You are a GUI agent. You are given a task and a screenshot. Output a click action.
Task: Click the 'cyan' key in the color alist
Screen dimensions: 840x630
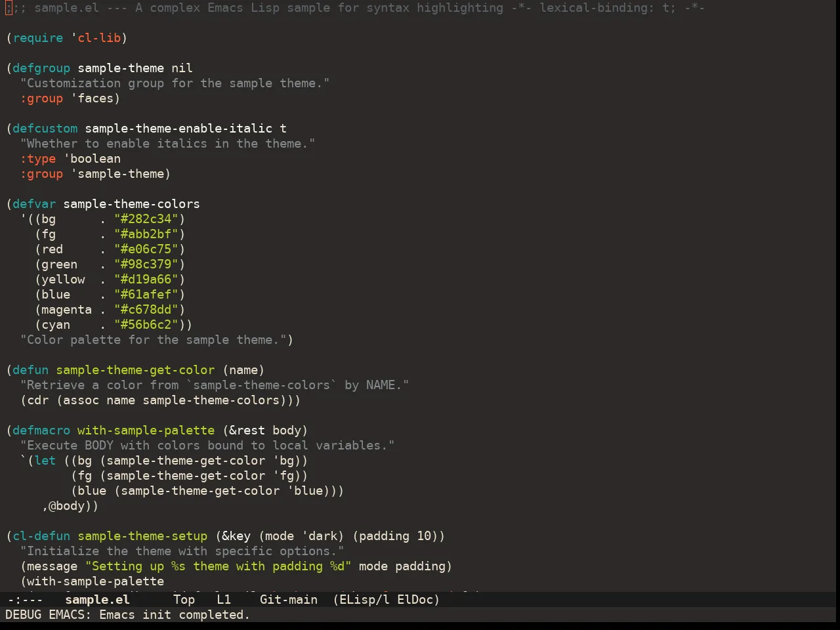click(x=56, y=325)
